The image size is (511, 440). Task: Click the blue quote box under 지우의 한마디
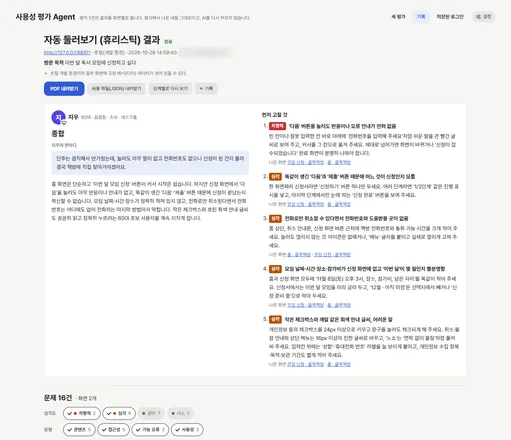(x=150, y=163)
